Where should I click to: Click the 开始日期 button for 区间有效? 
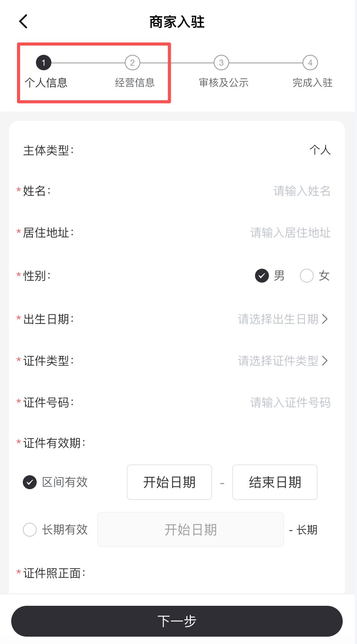[169, 482]
